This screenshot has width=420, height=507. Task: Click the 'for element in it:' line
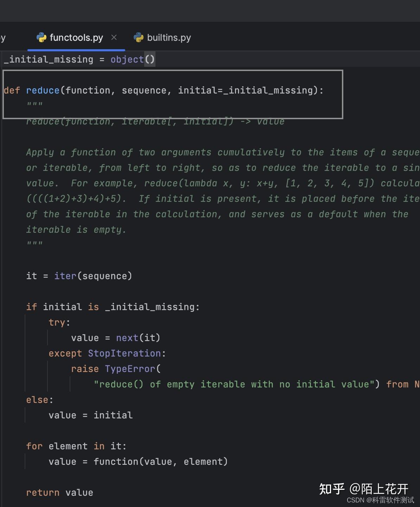pos(76,446)
